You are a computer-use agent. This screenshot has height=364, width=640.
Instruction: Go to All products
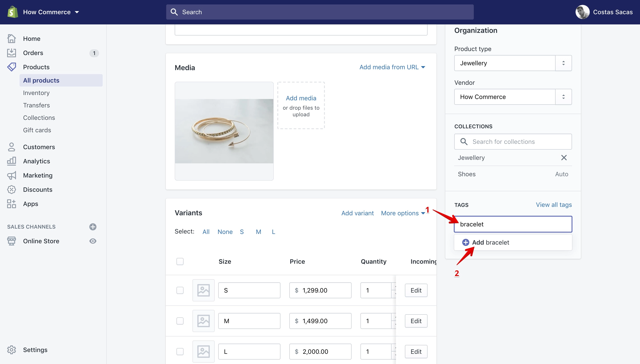61,80
